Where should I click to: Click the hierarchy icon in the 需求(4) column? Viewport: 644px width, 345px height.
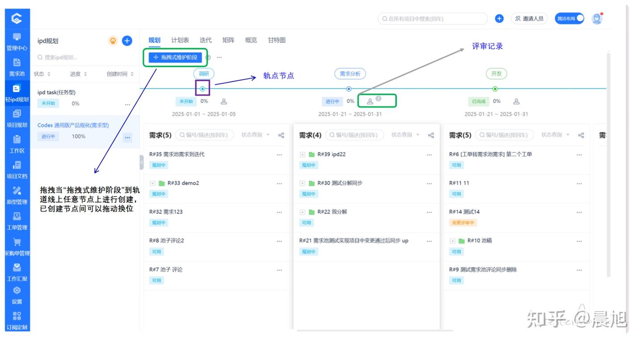click(x=431, y=135)
